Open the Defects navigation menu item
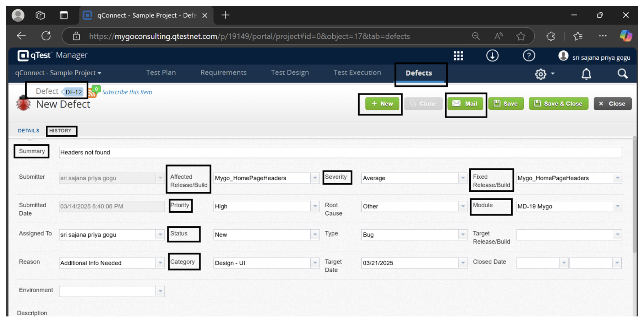Screen dimensions: 644x331 click(x=419, y=73)
